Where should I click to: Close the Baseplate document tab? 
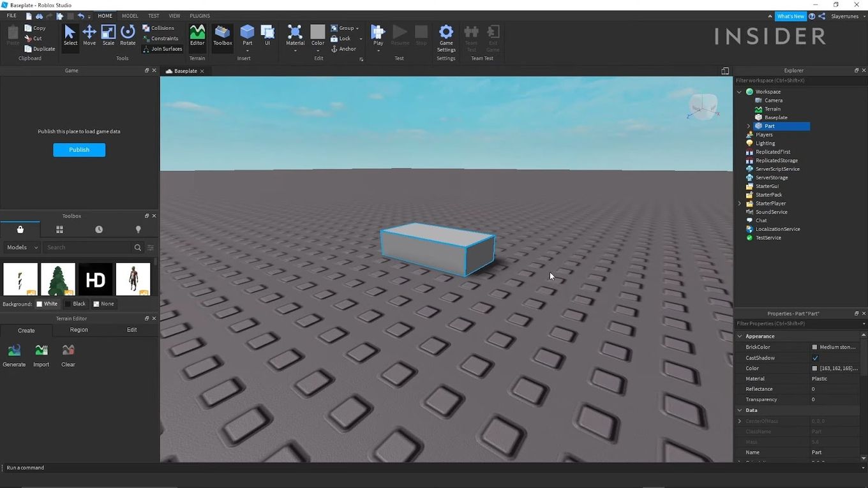pos(202,71)
